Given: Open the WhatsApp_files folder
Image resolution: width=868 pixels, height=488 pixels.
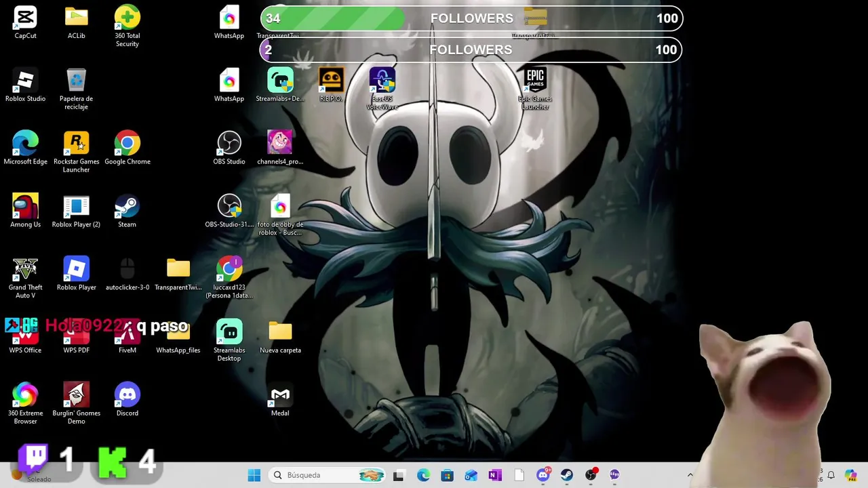Looking at the screenshot, I should click(178, 338).
